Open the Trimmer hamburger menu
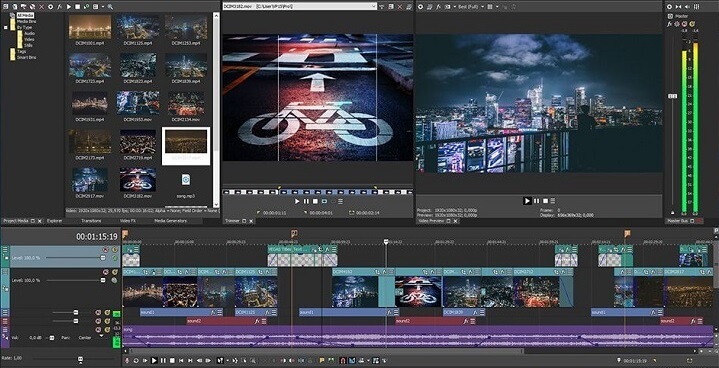 [340, 201]
